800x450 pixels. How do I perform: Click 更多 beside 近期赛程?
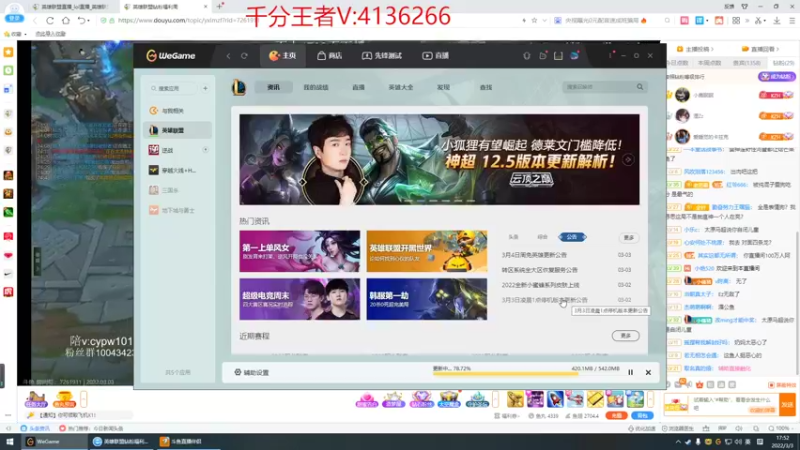626,336
